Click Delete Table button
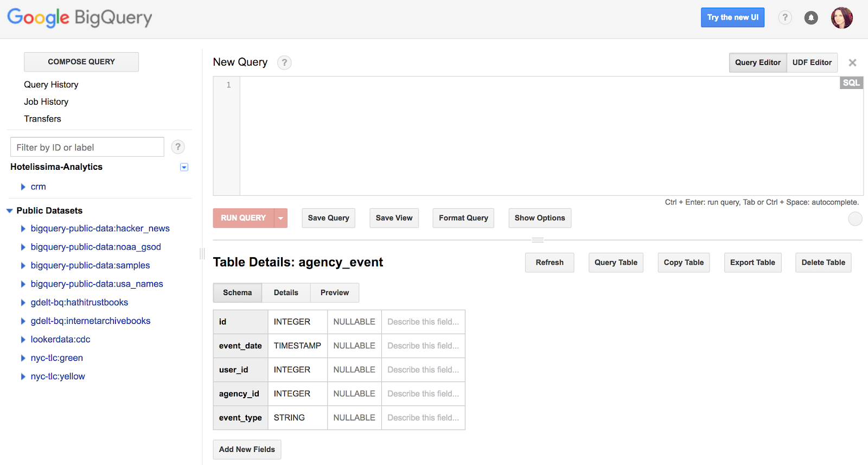 coord(824,263)
